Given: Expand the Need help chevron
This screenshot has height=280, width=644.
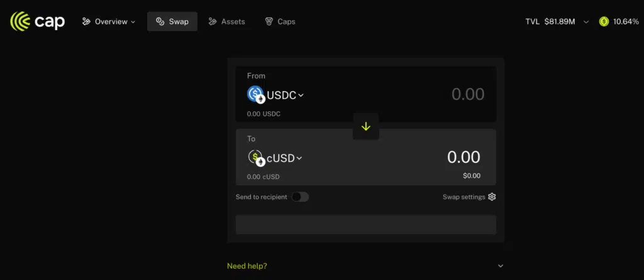Looking at the screenshot, I should pyautogui.click(x=500, y=266).
